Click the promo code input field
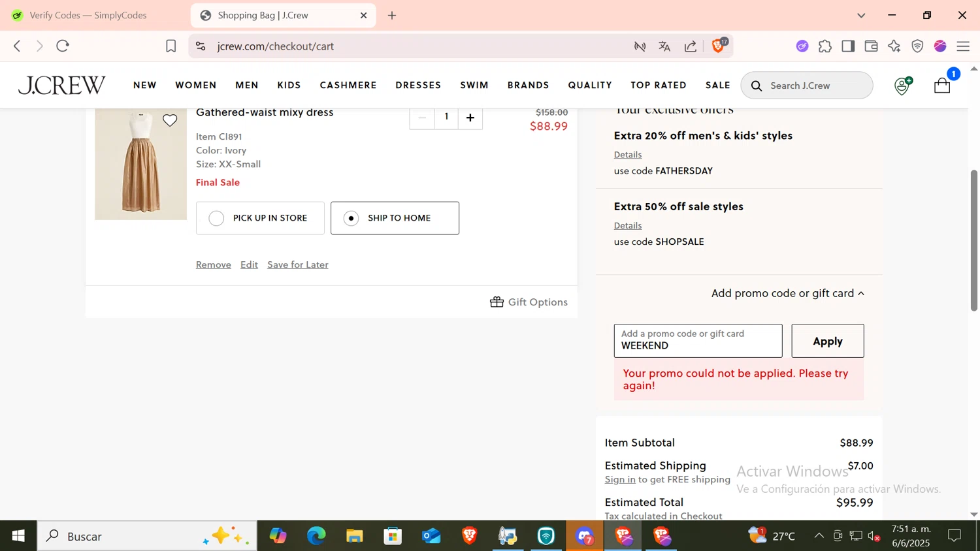Viewport: 980px width, 551px height. pyautogui.click(x=698, y=341)
